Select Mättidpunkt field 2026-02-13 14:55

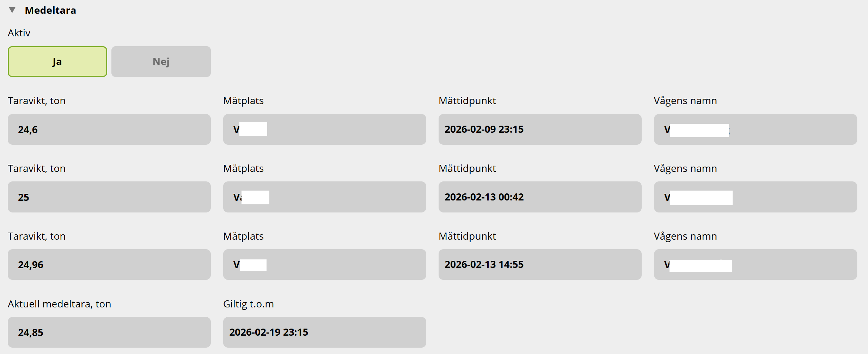pos(540,265)
